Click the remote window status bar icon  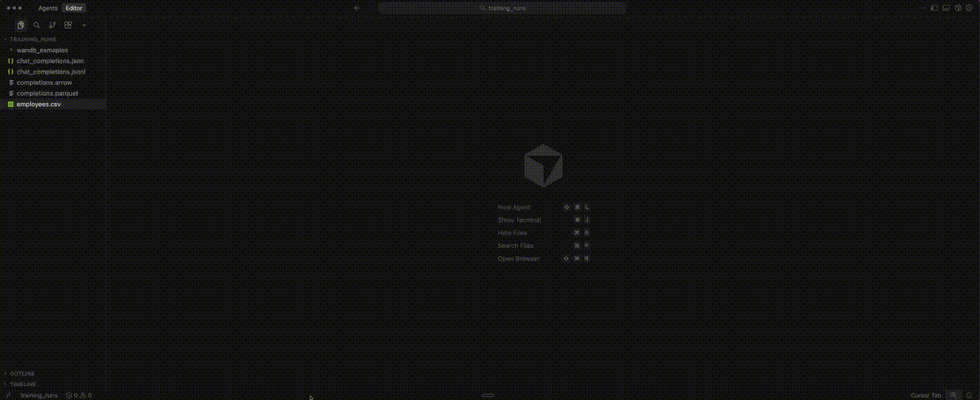tap(8, 395)
